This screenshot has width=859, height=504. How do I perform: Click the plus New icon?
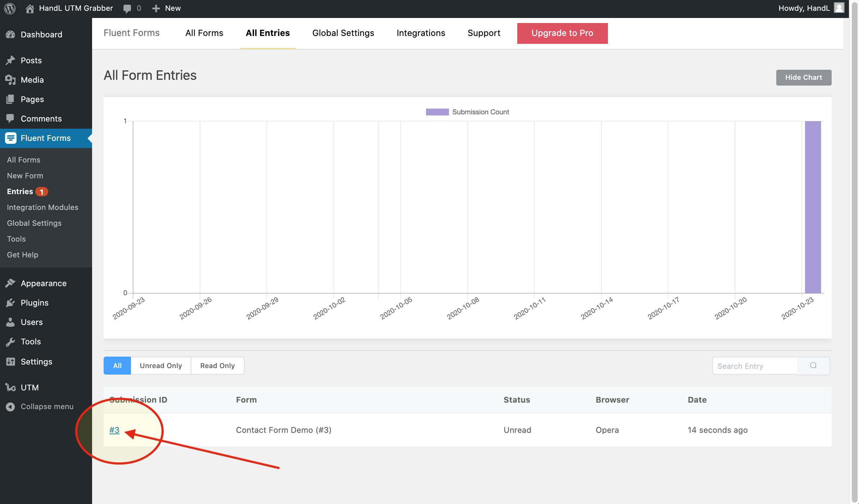coord(156,8)
